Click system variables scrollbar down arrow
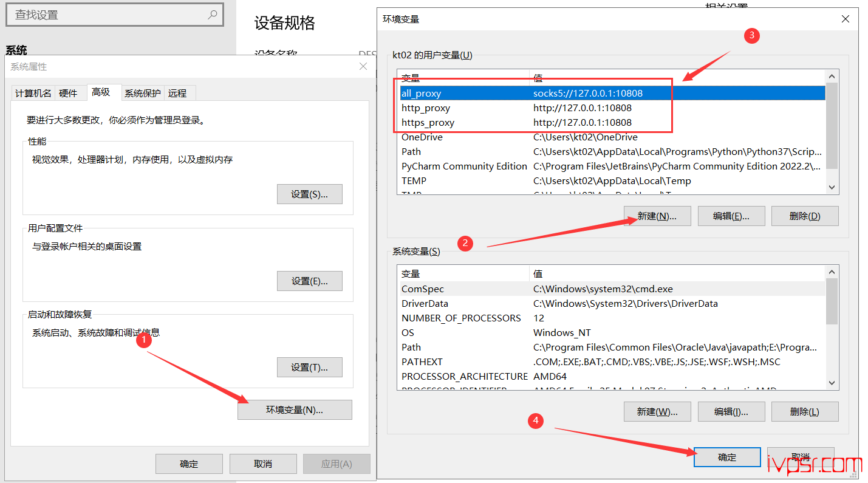Viewport: 868px width, 483px height. 832,383
